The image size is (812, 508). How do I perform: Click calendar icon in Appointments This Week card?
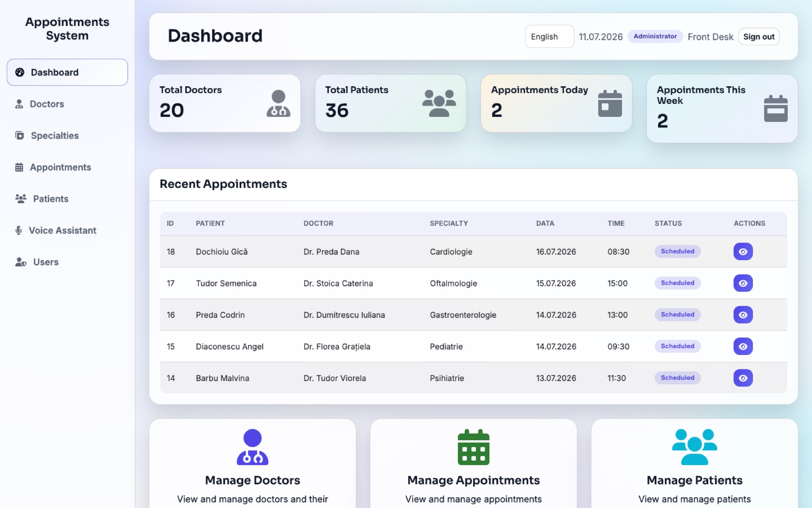tap(775, 108)
